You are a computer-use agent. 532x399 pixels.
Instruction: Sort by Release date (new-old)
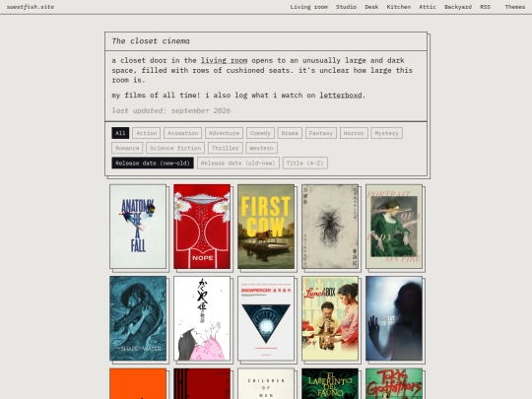click(153, 163)
